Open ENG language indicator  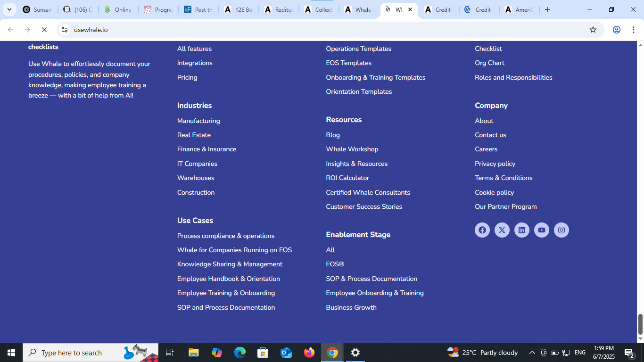(580, 353)
